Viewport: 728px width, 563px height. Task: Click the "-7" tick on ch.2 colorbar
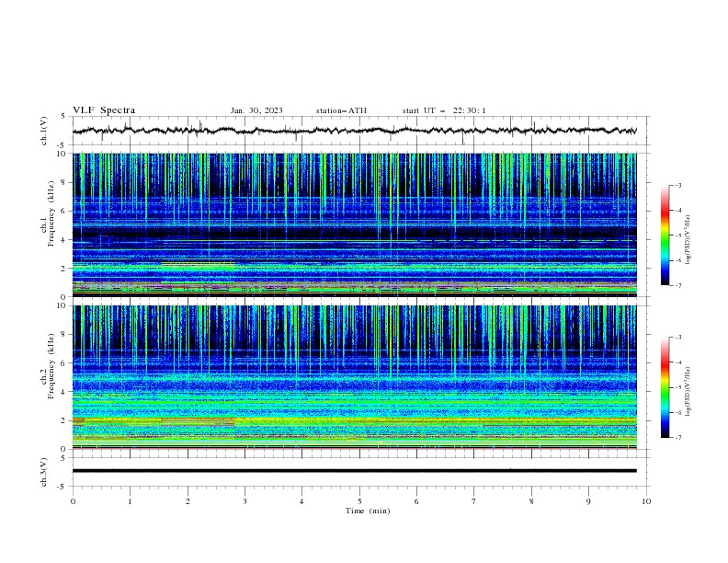(678, 438)
